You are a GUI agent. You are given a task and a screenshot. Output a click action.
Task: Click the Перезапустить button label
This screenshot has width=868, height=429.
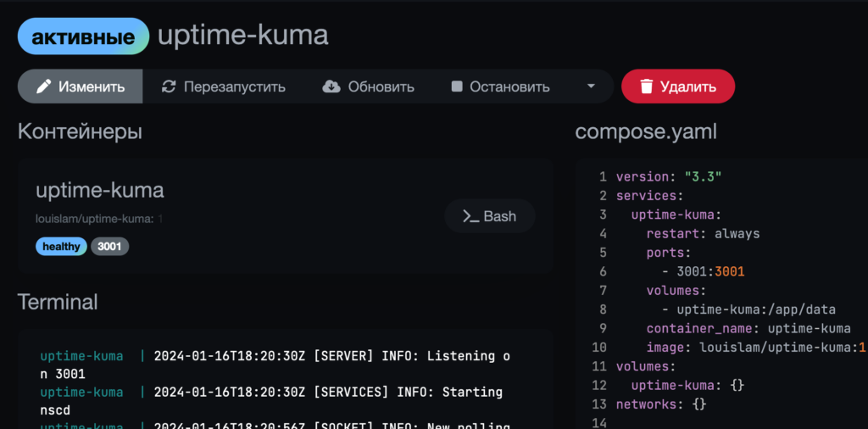[x=235, y=87]
